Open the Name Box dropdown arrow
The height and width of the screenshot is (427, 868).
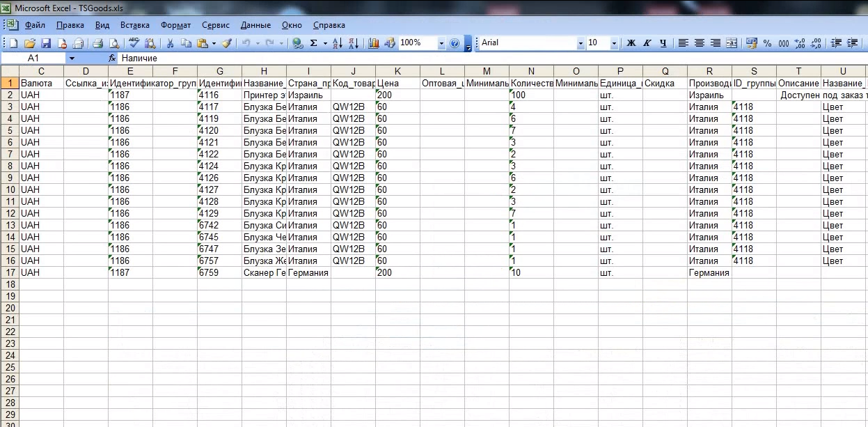point(71,59)
